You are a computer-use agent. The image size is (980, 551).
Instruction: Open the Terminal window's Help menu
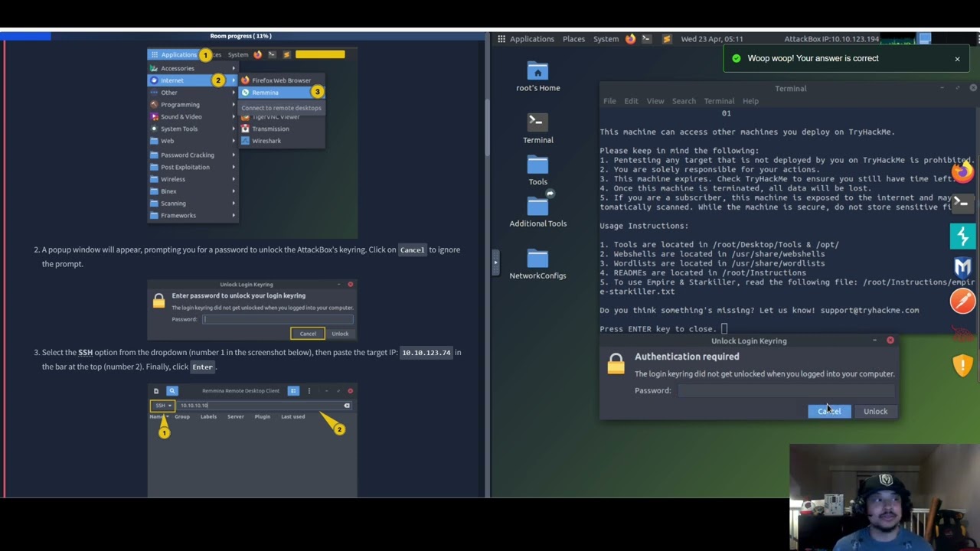coord(750,101)
